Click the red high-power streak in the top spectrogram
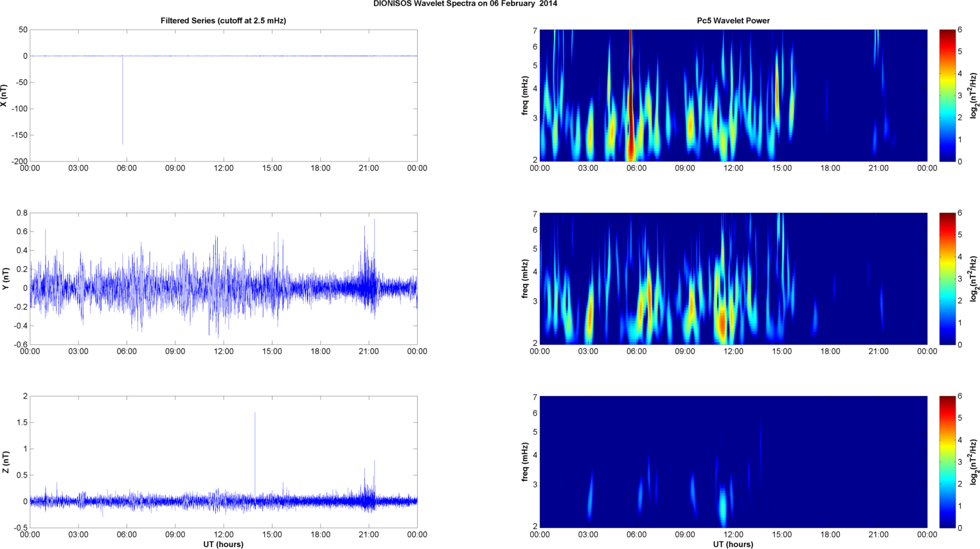This screenshot has width=980, height=549. pyautogui.click(x=630, y=95)
